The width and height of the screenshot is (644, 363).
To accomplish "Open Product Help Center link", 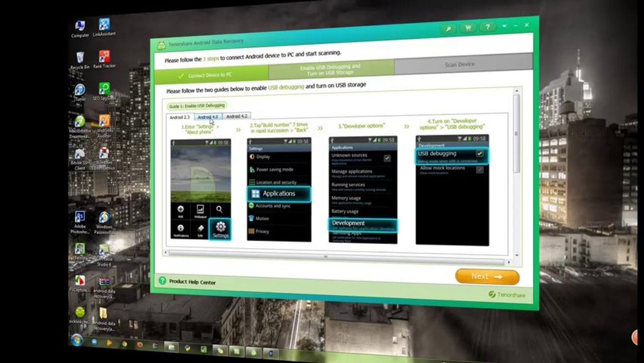I will click(x=192, y=282).
